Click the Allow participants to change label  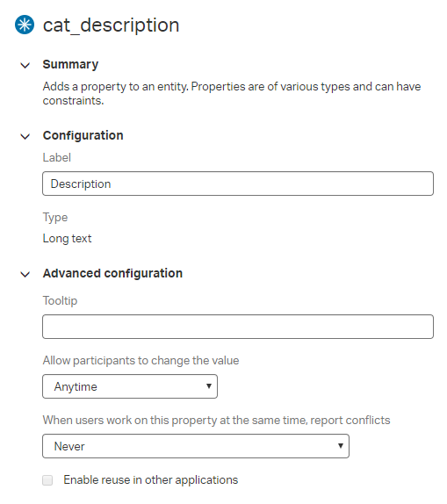(x=141, y=361)
